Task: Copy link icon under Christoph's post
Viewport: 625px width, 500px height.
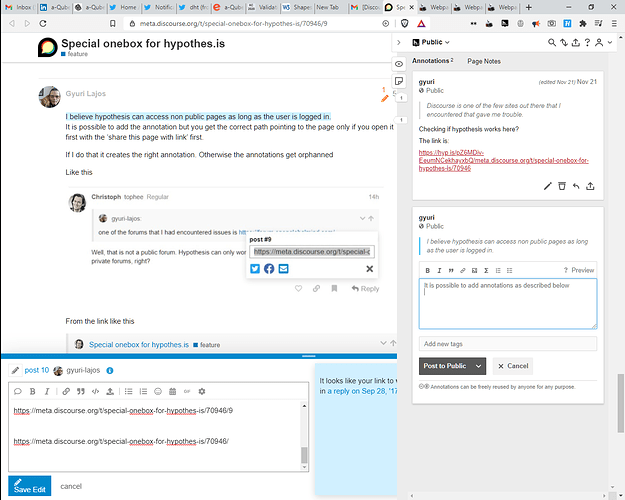Action: tap(316, 288)
